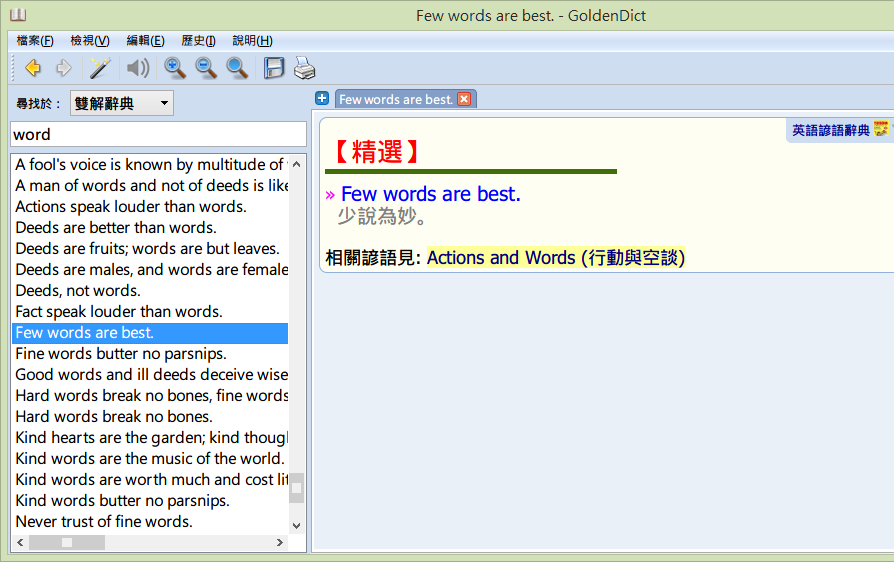Click the GoldenDict book icon in title bar
894x562 pixels.
point(18,15)
